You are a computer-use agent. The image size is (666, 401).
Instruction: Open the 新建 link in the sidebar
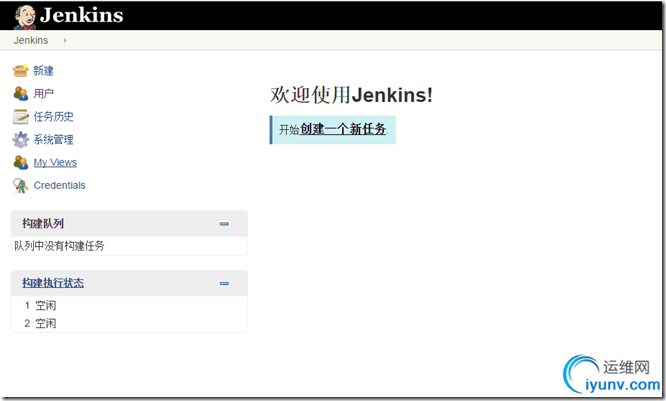43,71
